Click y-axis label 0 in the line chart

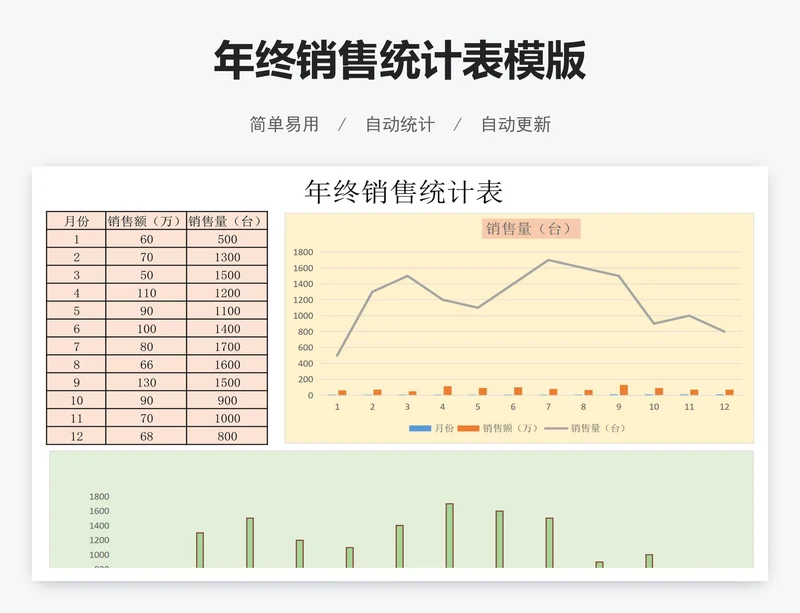point(310,395)
